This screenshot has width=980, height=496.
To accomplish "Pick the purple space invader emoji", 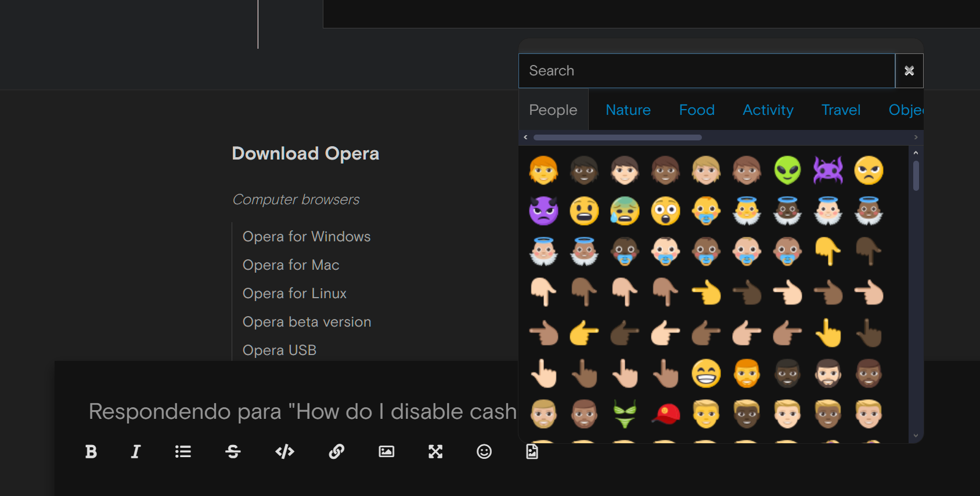I will pos(828,171).
